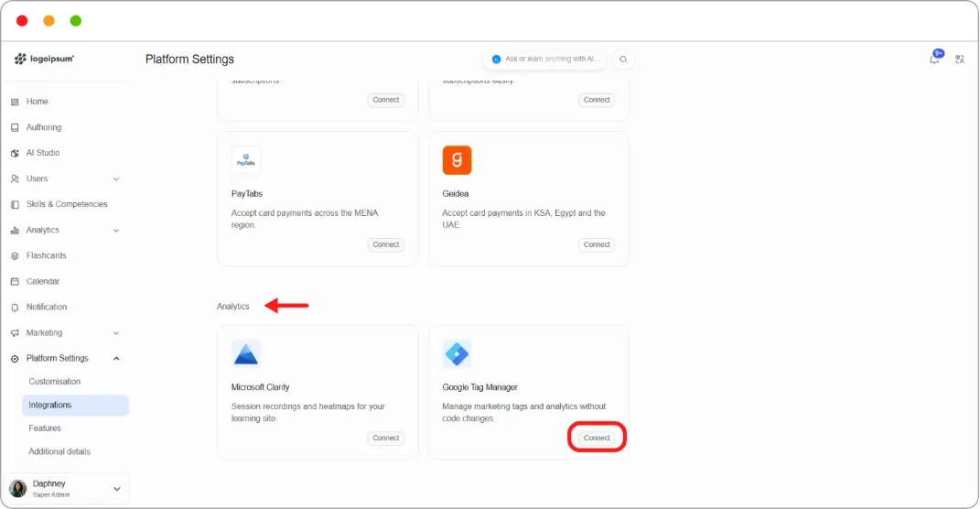Viewport: 980px width, 509px height.
Task: Collapse the Platform Settings chevron
Action: coord(116,358)
